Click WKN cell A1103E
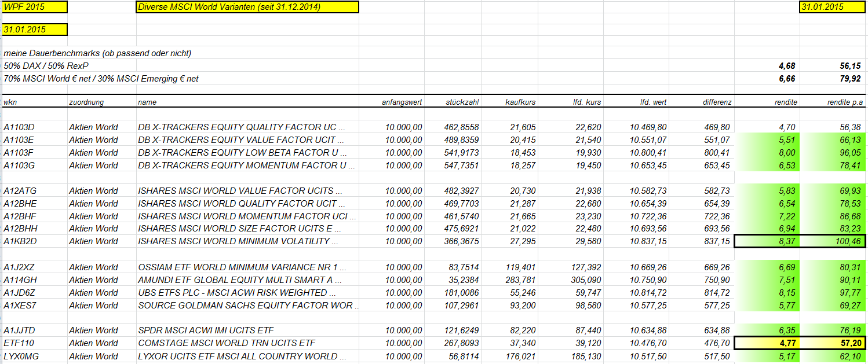 (x=19, y=140)
